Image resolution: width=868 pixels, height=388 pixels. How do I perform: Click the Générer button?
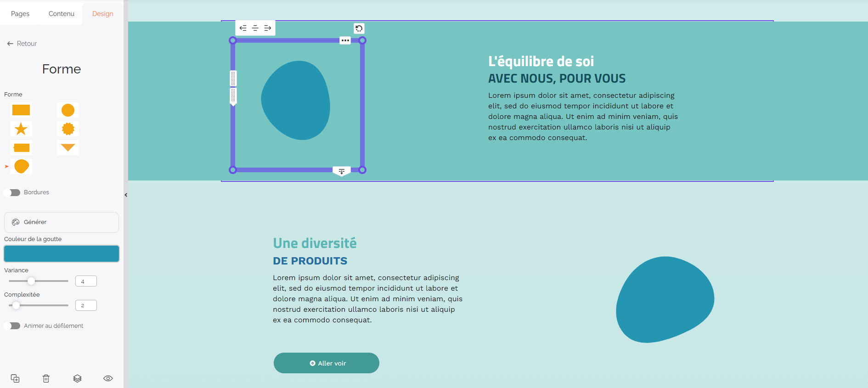[x=62, y=222]
